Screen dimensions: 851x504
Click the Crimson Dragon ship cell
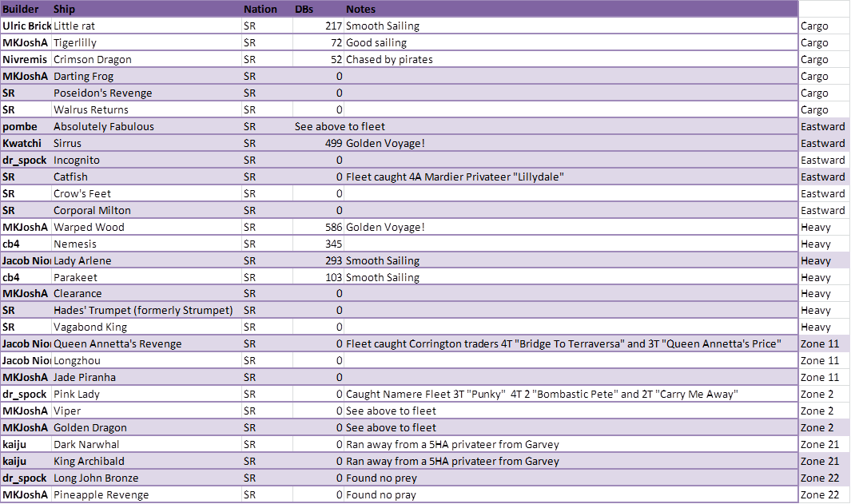coord(92,59)
